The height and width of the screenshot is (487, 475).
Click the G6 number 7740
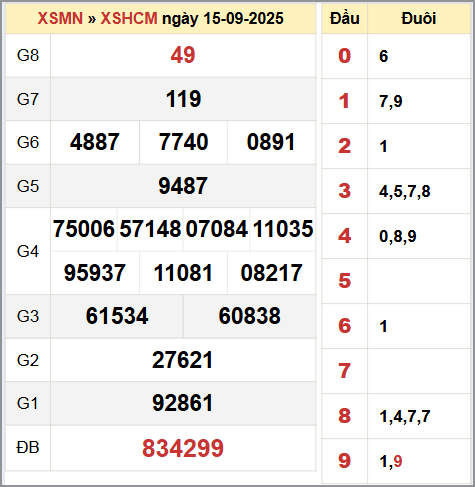(x=183, y=142)
